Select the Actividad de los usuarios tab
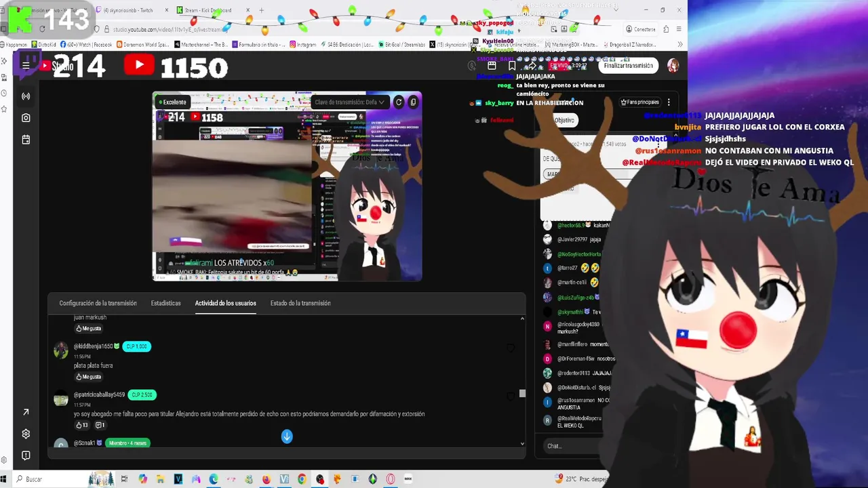The width and height of the screenshot is (868, 488). click(x=226, y=303)
